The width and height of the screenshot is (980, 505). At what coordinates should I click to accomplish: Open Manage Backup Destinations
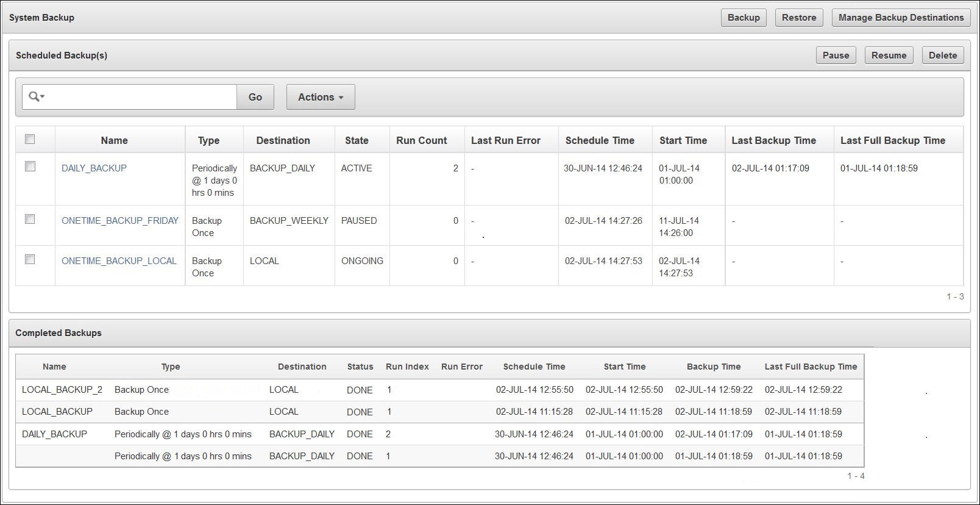(x=901, y=17)
